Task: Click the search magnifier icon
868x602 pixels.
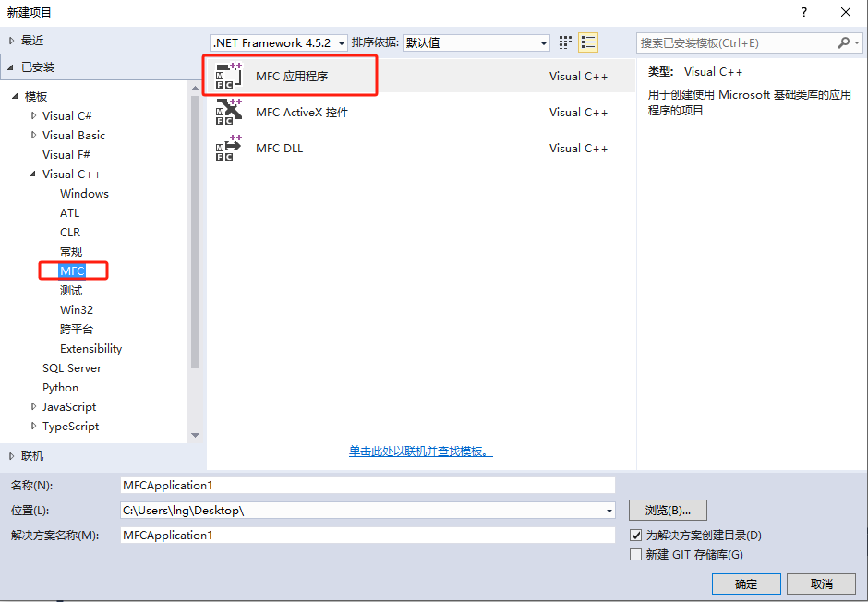Action: click(844, 42)
